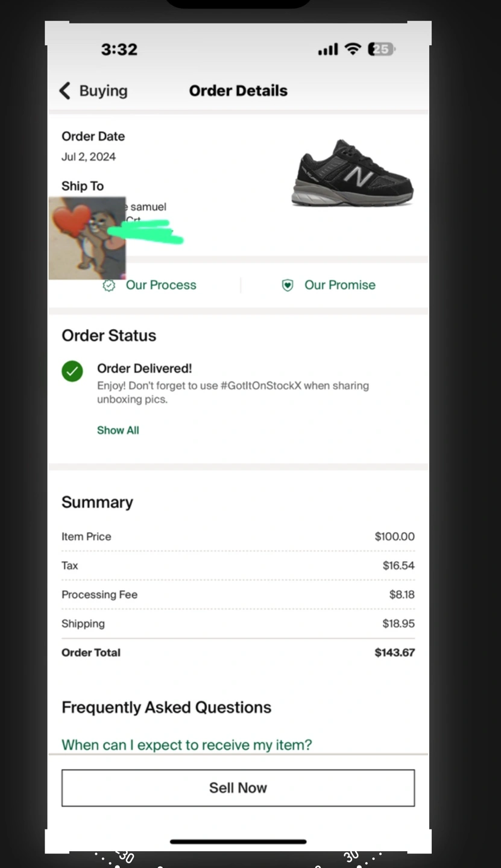501x868 pixels.
Task: Tap the battery indicator in status bar
Action: [x=381, y=49]
